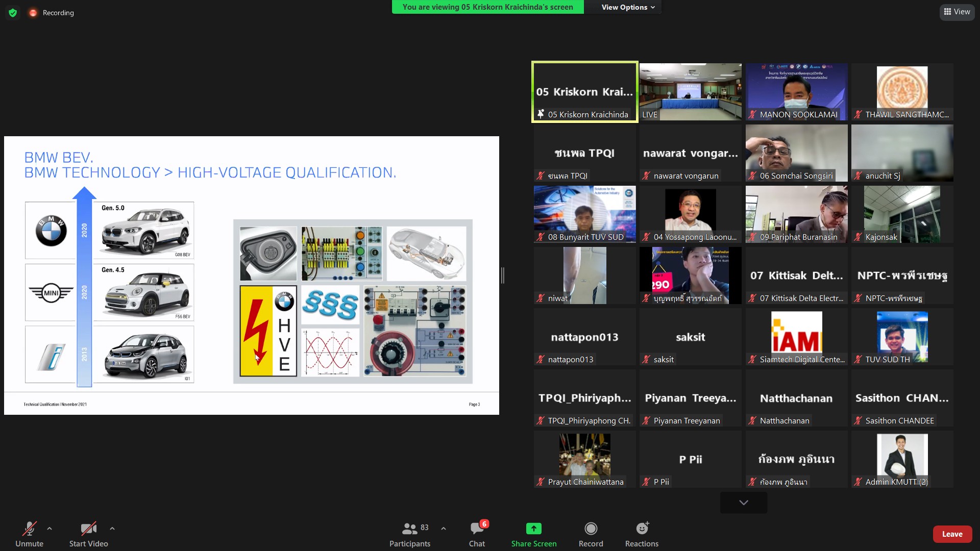Open the Participants panel

coord(410,534)
